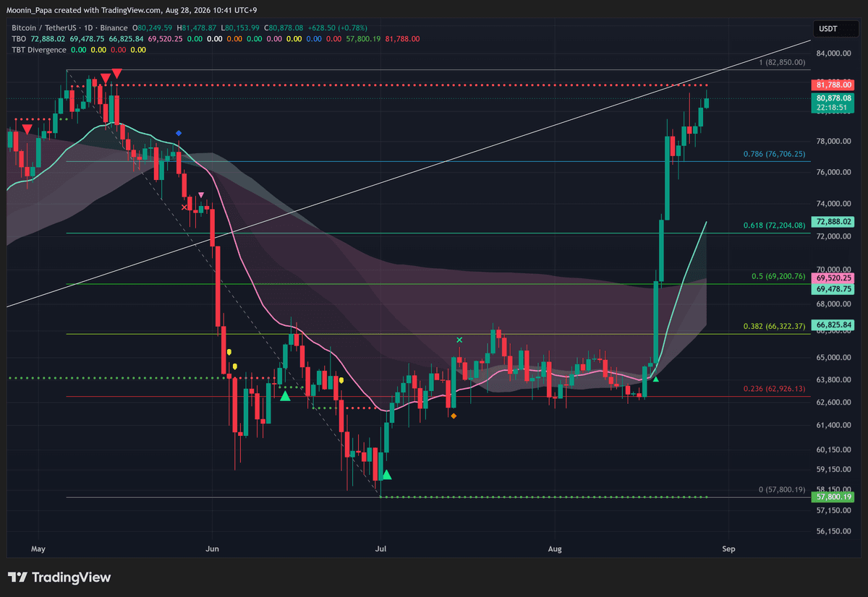Screen dimensions: 868x597
Task: Click the orange diamond marker in mid July
Action: [454, 416]
